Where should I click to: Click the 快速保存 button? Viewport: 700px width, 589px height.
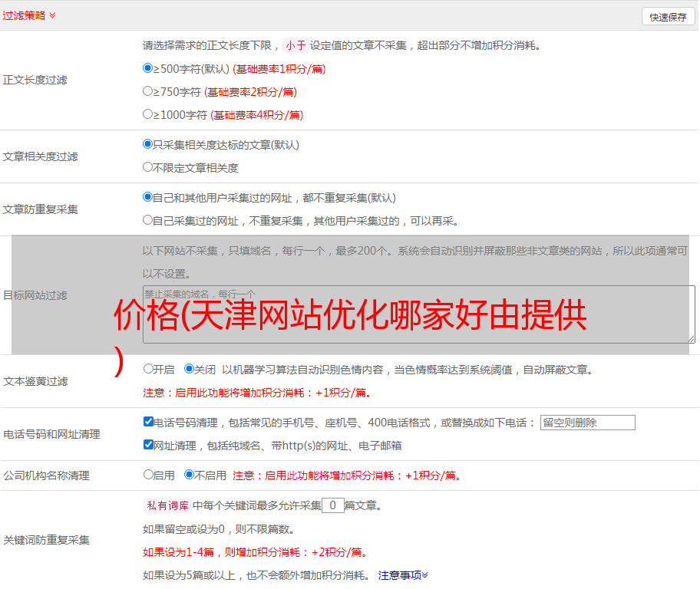668,17
